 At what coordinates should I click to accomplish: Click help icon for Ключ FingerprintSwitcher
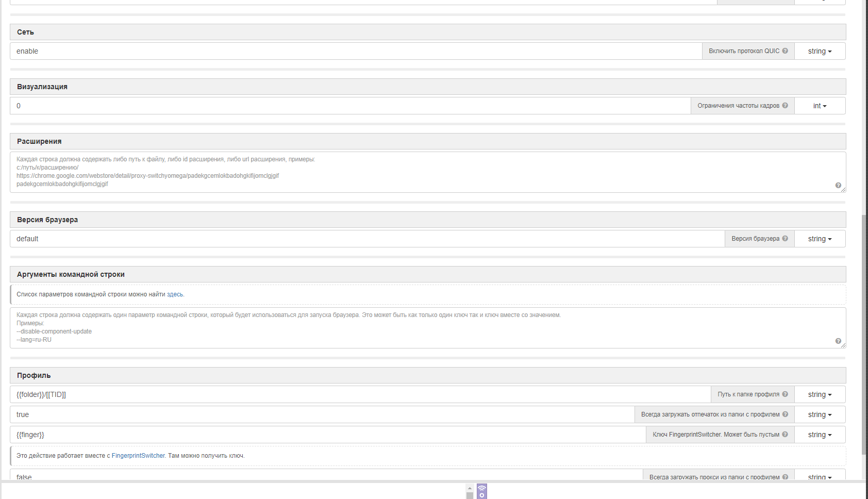pyautogui.click(x=785, y=435)
